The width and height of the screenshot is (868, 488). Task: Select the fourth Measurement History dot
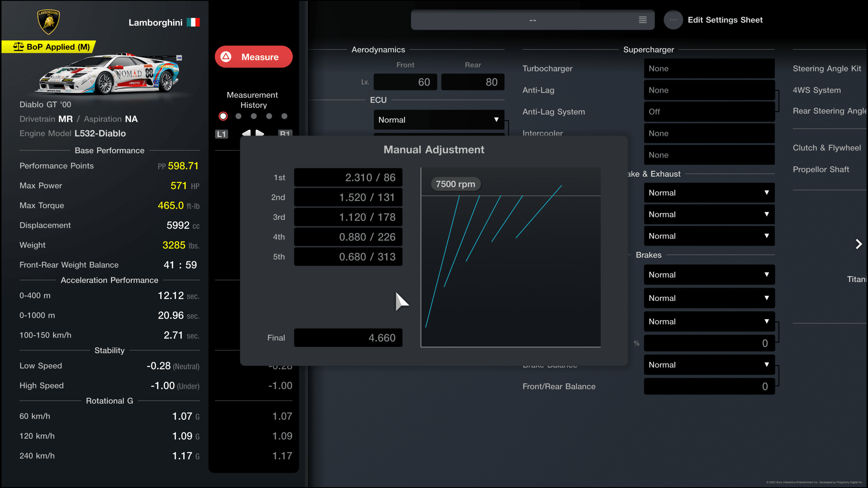click(x=269, y=116)
